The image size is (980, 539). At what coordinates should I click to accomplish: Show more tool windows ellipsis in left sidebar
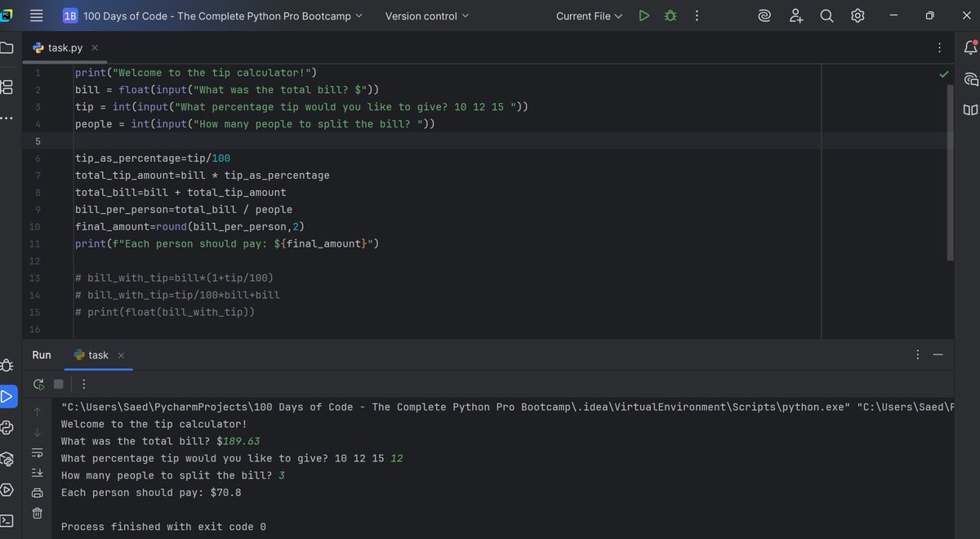(7, 118)
